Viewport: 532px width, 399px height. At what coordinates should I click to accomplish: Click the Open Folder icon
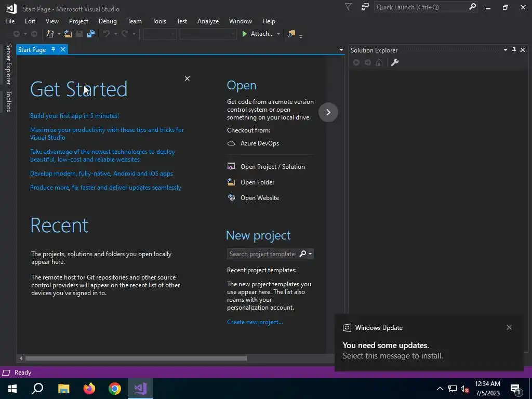231,182
